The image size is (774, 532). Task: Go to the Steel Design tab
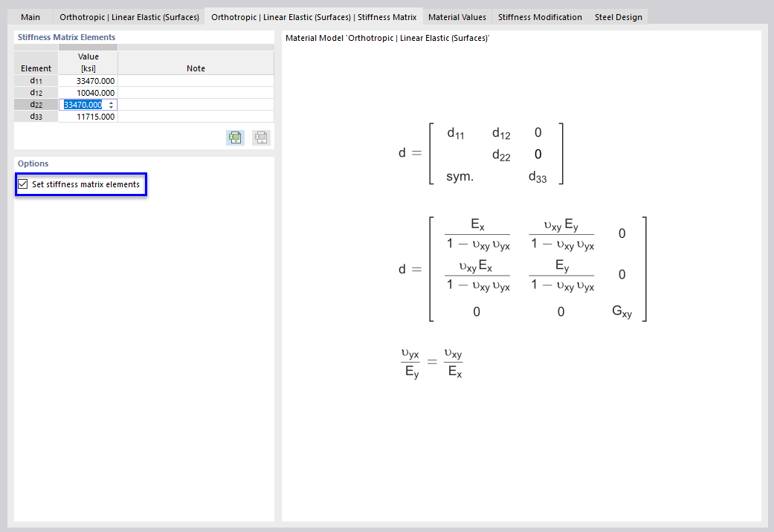point(618,16)
